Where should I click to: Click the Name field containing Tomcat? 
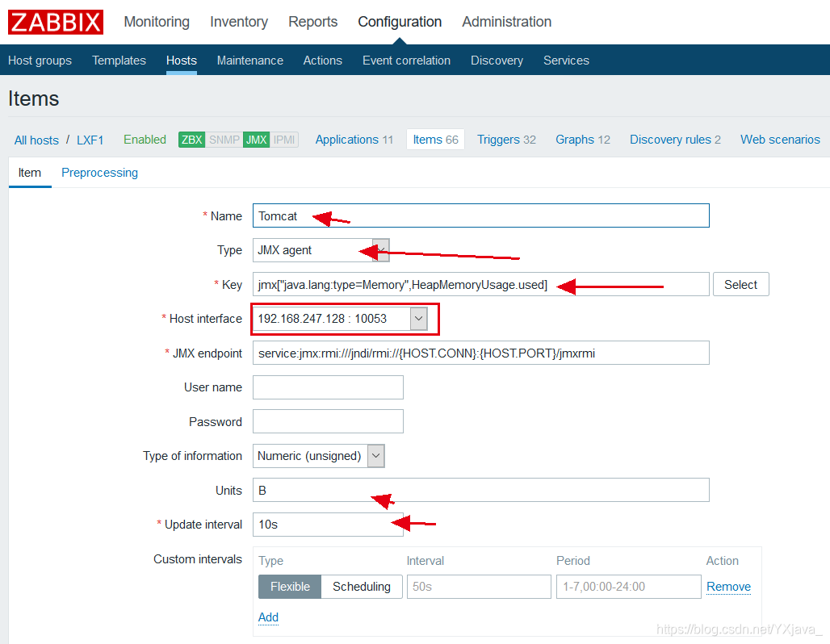(480, 216)
